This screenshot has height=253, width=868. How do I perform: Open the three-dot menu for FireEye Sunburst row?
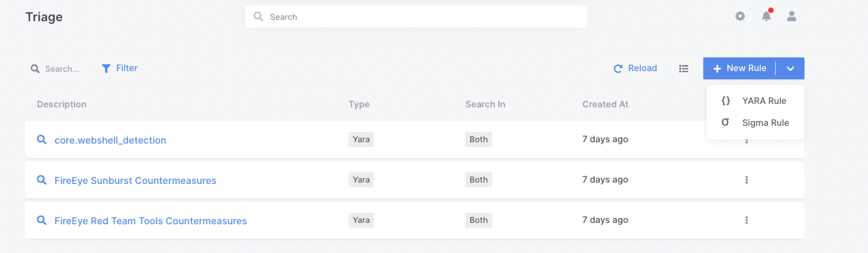tap(746, 180)
